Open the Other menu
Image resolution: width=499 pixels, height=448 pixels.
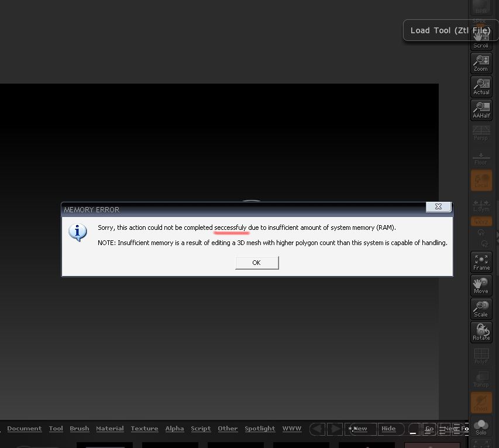tap(228, 429)
